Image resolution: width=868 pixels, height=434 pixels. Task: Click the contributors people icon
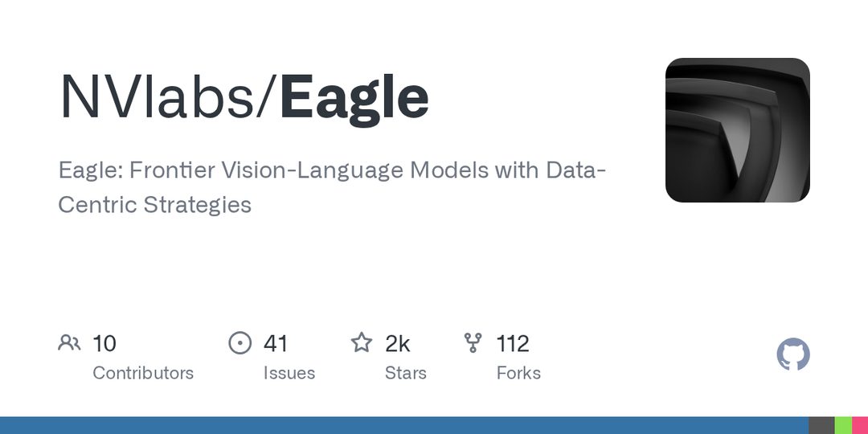pyautogui.click(x=69, y=343)
